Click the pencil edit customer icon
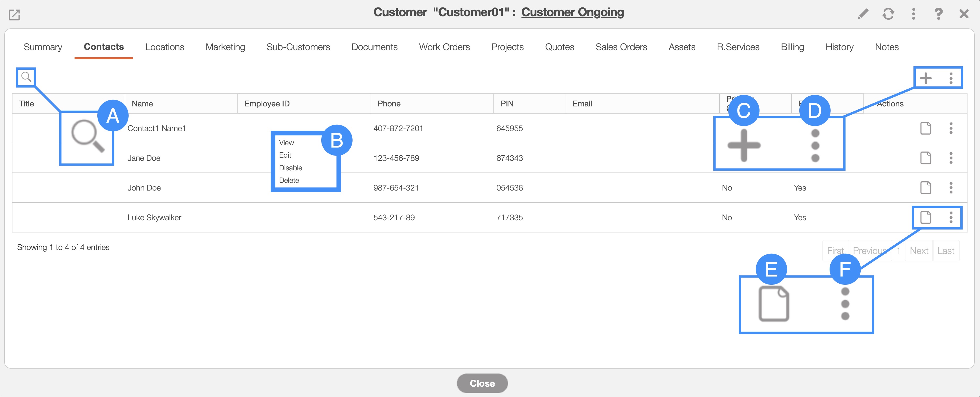This screenshot has width=980, height=397. [863, 14]
